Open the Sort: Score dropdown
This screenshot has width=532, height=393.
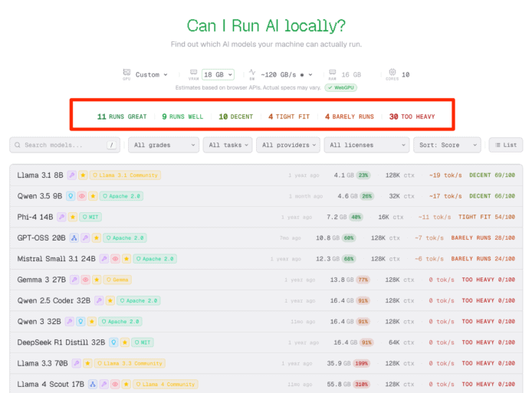(x=448, y=145)
